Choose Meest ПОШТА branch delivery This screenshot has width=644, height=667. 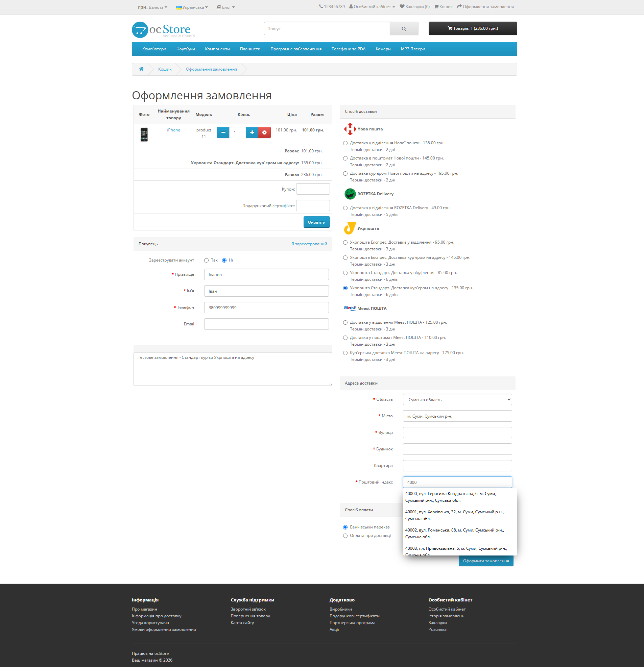click(x=345, y=323)
